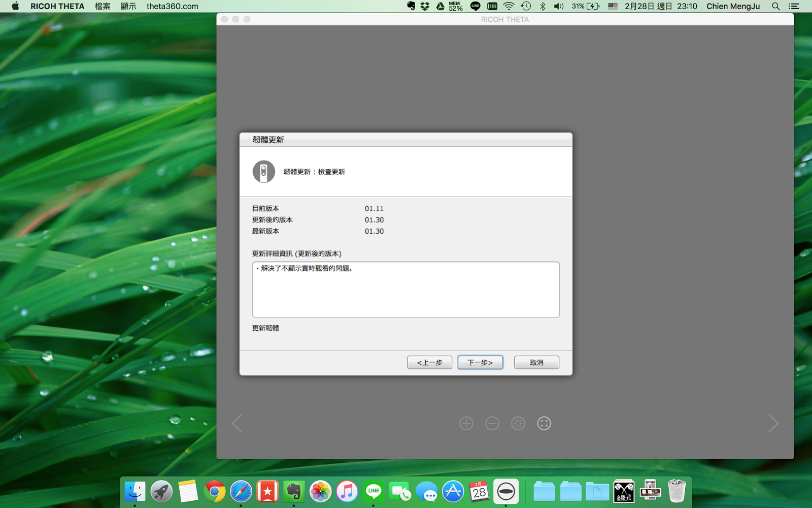The image size is (812, 508).
Task: Open the volume control in the menu bar
Action: [559, 6]
